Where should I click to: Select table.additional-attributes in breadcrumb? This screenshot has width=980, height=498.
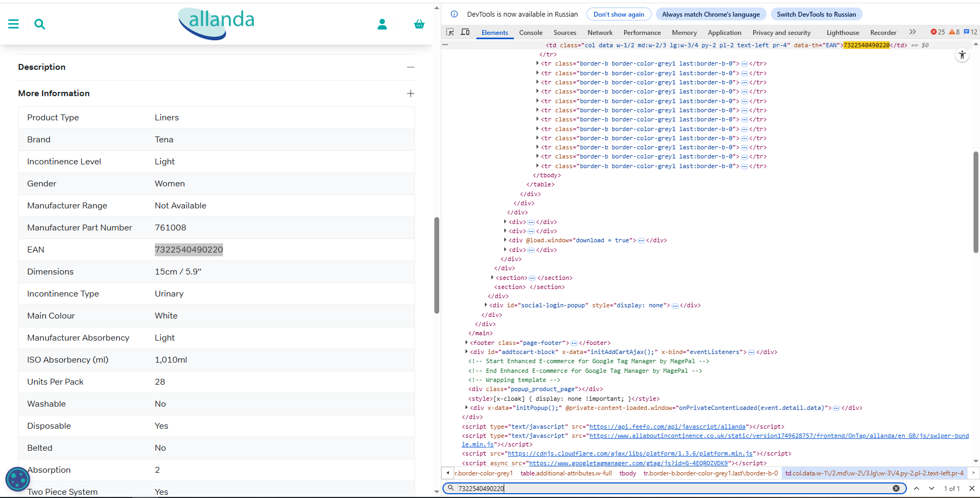[566, 473]
